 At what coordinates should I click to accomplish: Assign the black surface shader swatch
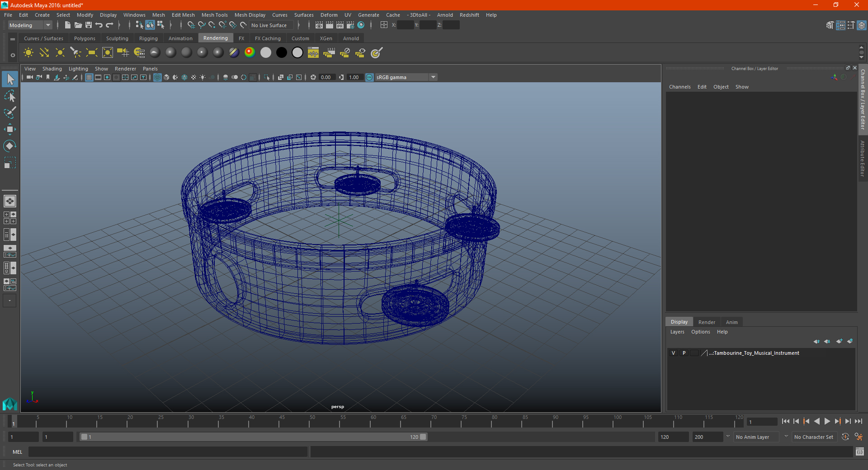(x=281, y=53)
